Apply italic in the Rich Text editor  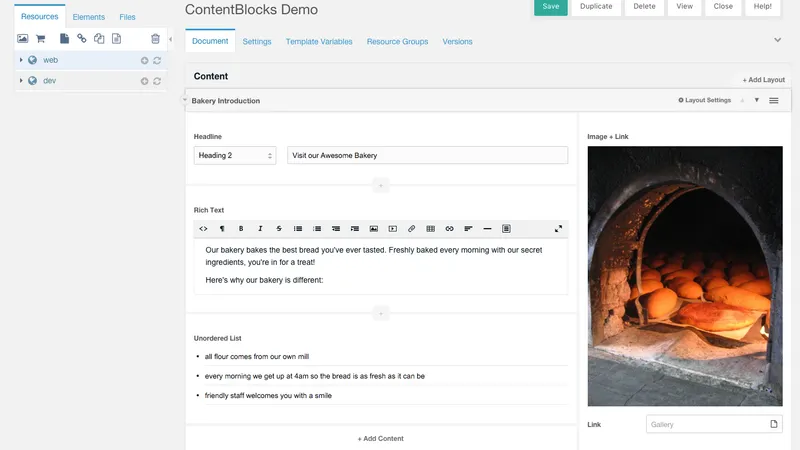coord(260,229)
